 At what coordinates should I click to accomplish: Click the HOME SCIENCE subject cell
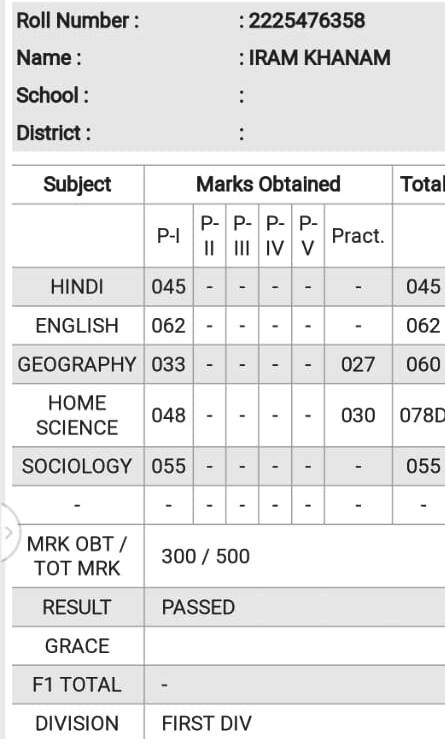[x=77, y=415]
